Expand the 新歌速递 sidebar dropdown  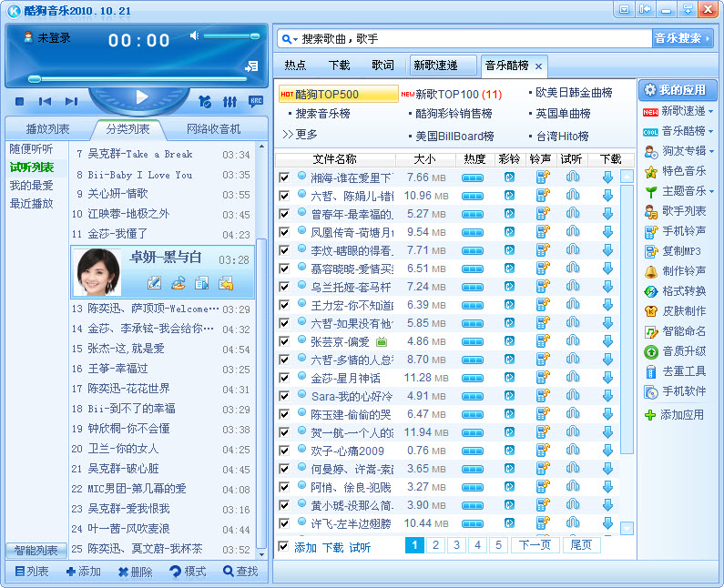coord(710,111)
